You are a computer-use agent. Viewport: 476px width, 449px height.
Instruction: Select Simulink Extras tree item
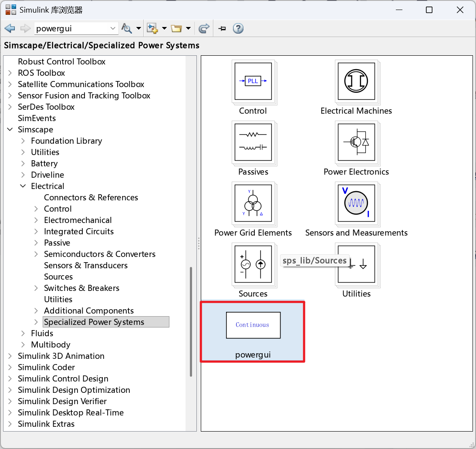[x=46, y=424]
